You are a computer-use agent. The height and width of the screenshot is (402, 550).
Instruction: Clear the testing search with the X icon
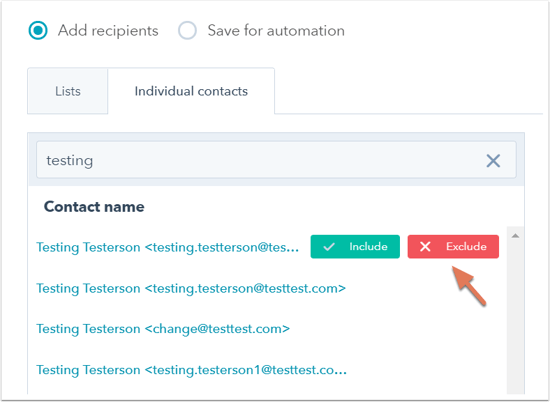coord(493,161)
